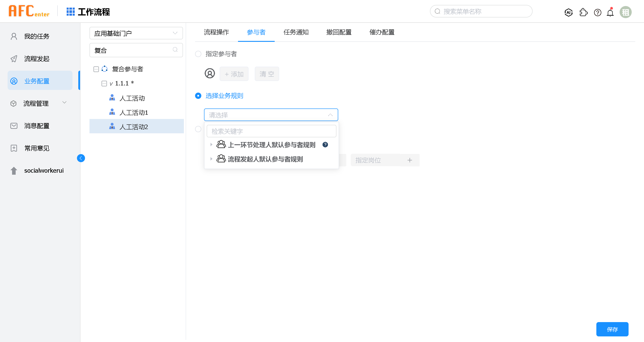Viewport: 644px width, 342px height.
Task: Click the help icon beside 上一环节处理人默认参与者规则
Action: click(325, 144)
